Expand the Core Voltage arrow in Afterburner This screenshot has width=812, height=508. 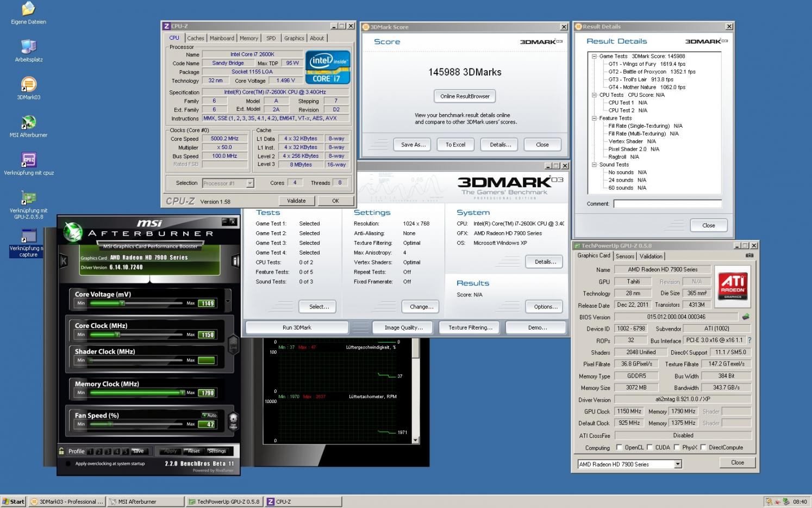pos(228,301)
